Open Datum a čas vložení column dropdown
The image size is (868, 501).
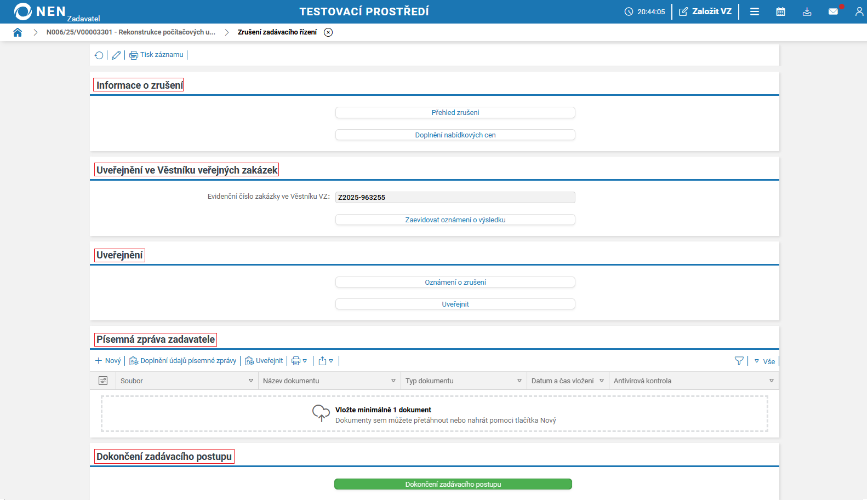(x=602, y=381)
